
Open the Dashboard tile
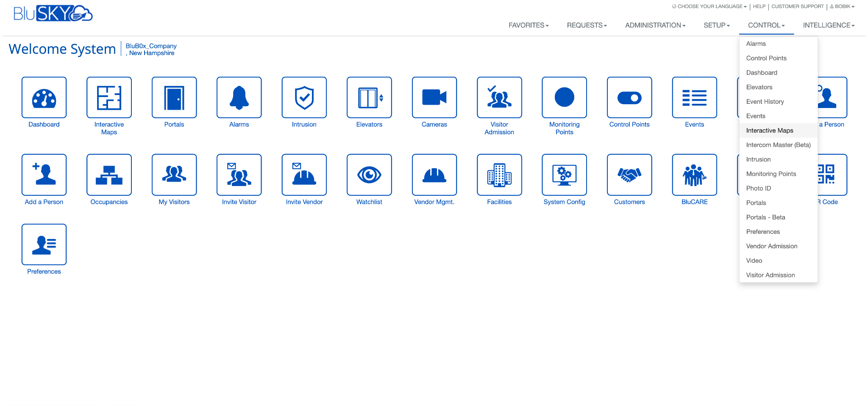click(x=44, y=97)
